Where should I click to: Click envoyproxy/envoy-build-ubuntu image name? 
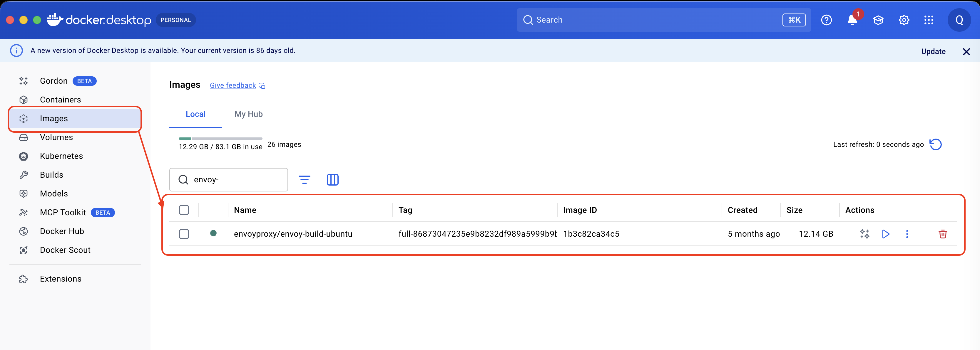(293, 234)
